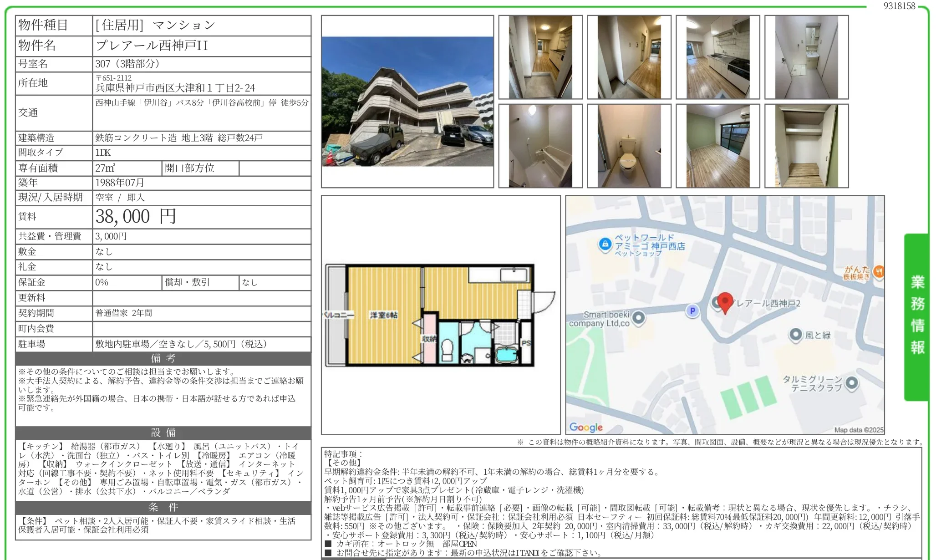Image resolution: width=936 pixels, height=560 pixels.
Task: Click the Map data ©2025 attribution
Action: click(x=859, y=430)
